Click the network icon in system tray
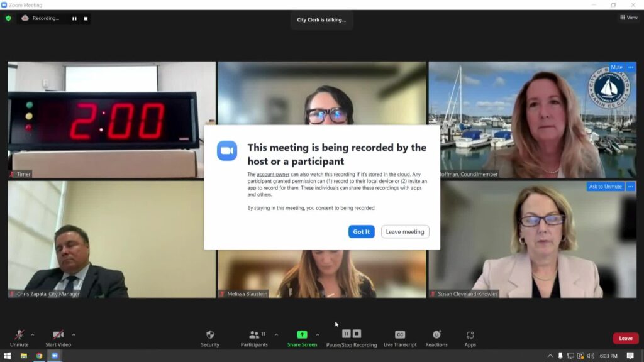This screenshot has width=644, height=362. click(570, 356)
